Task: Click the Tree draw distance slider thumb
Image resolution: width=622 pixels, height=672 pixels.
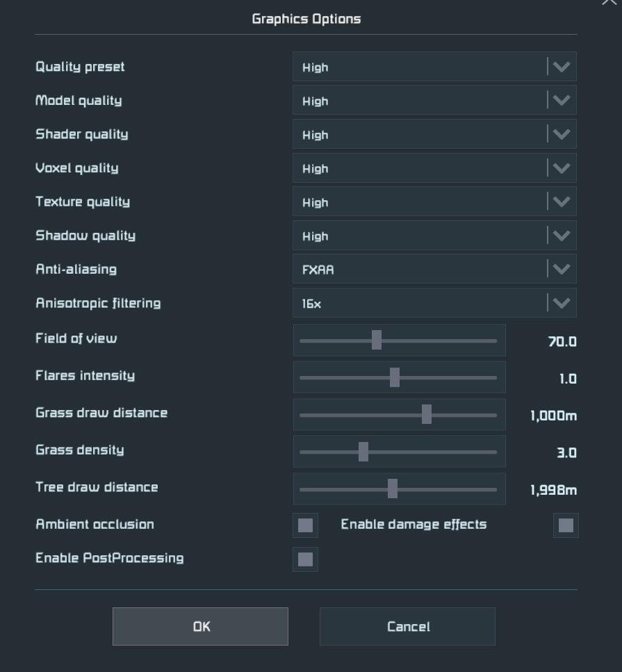Action: (x=393, y=489)
